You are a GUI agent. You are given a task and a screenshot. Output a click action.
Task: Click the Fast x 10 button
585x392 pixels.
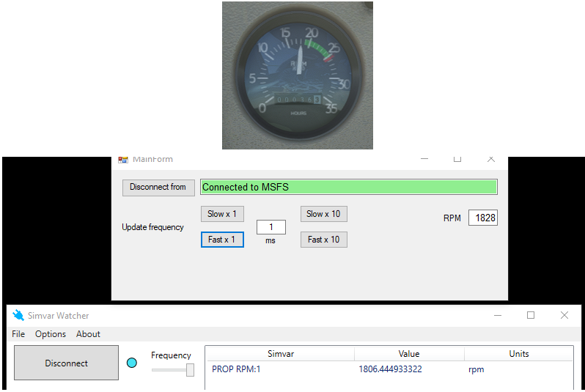click(323, 240)
